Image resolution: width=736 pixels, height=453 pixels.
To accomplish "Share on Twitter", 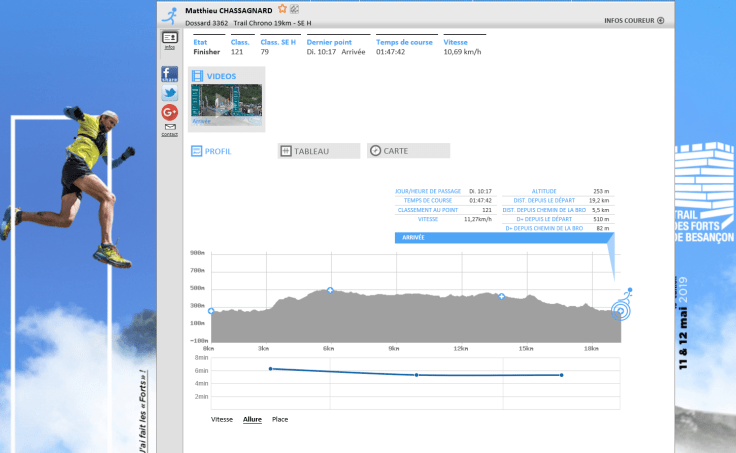I will (x=169, y=93).
